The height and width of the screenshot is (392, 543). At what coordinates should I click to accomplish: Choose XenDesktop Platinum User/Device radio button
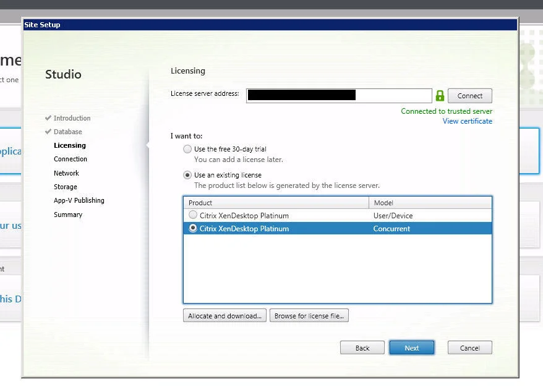(x=193, y=215)
